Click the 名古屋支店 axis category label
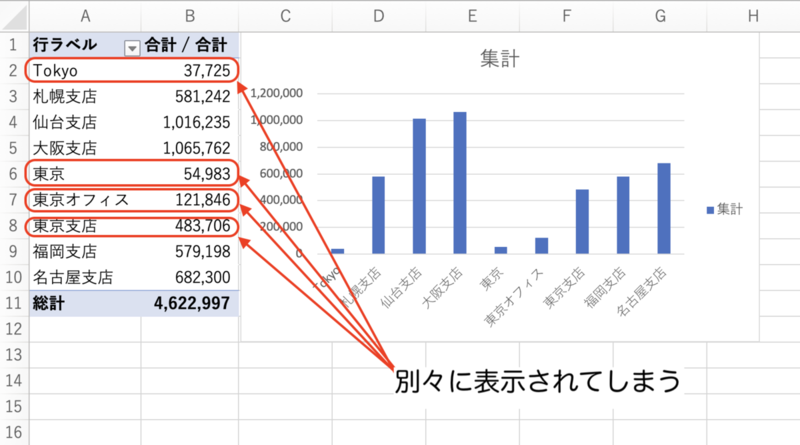This screenshot has height=445, width=800. (641, 291)
